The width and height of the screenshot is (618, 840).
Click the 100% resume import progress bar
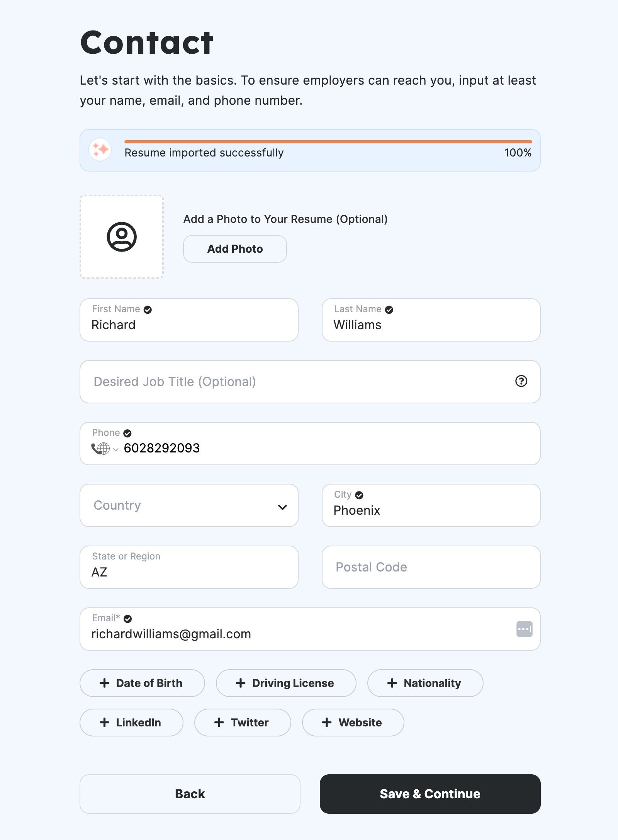click(x=327, y=142)
